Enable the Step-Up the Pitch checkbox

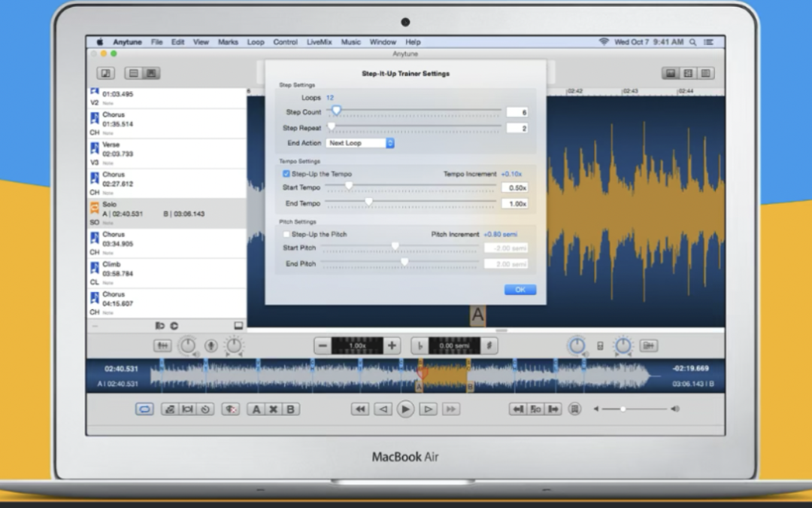point(286,234)
